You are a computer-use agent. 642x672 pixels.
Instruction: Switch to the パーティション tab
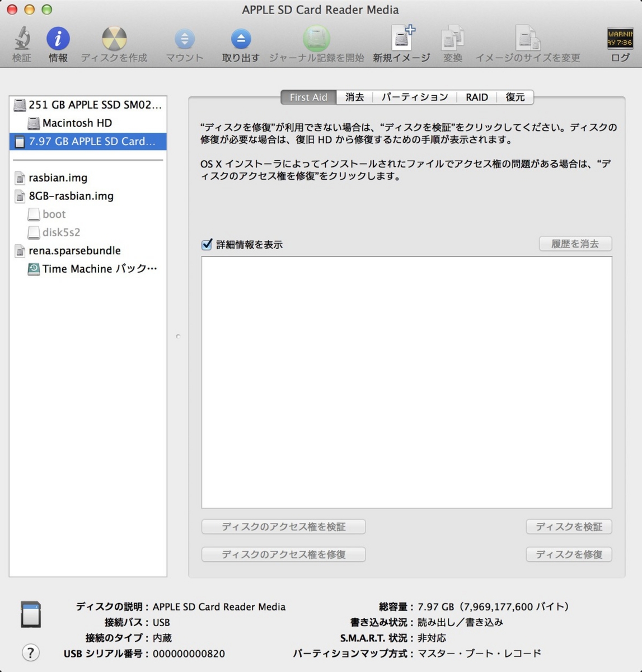(x=415, y=97)
